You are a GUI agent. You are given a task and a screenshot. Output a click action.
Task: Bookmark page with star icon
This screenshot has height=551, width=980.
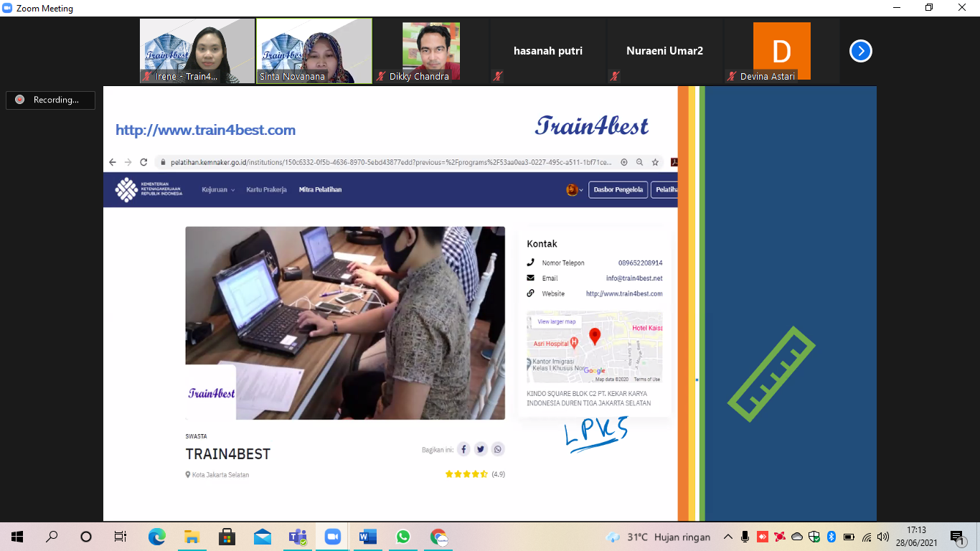pos(655,162)
